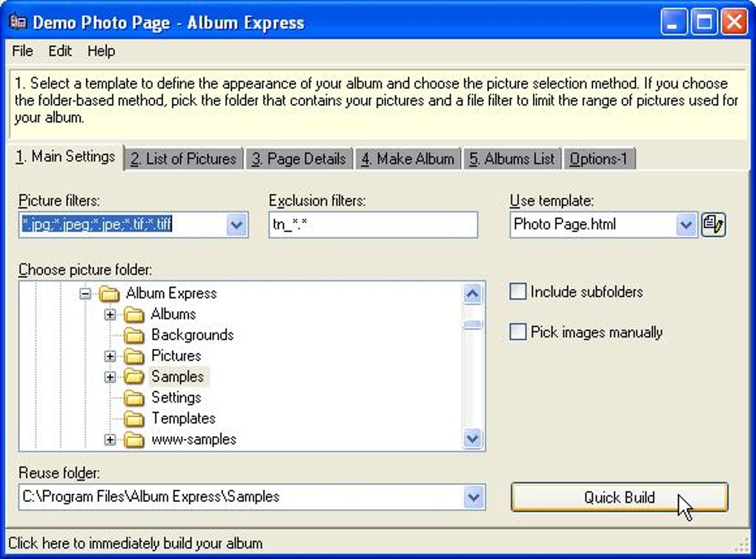Screen dimensions: 756x559
Task: Click the www-samples folder icon
Action: coord(134,440)
